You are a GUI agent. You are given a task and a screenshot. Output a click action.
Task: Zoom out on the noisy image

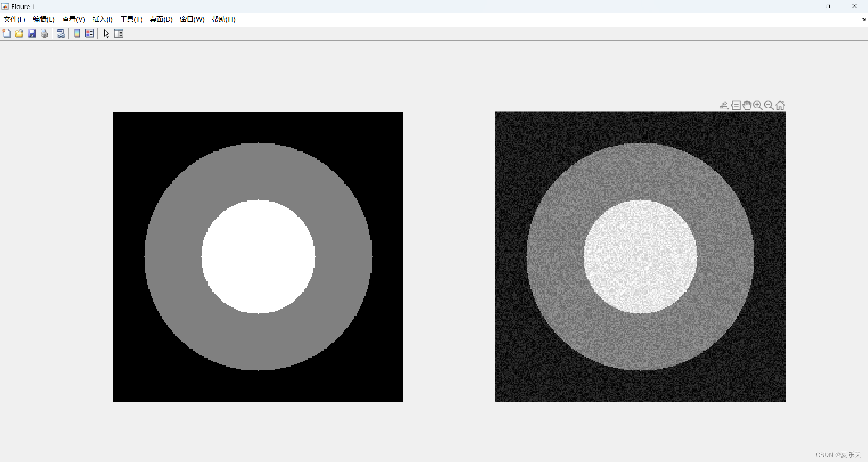pos(769,105)
